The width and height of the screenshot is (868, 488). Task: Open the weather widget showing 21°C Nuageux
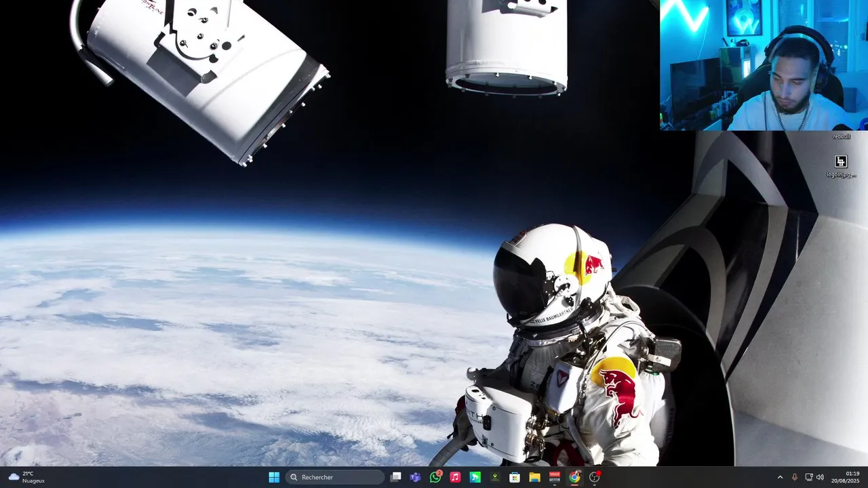point(26,477)
